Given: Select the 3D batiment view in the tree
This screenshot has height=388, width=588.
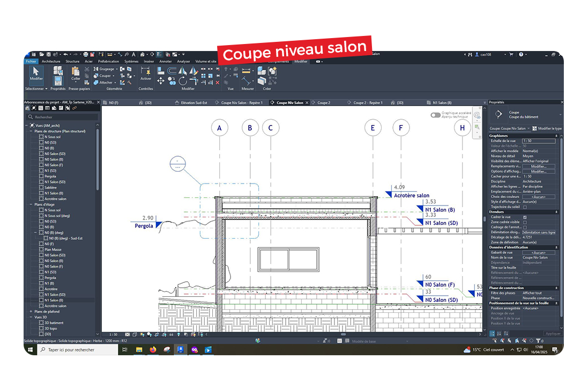Looking at the screenshot, I should [54, 323].
